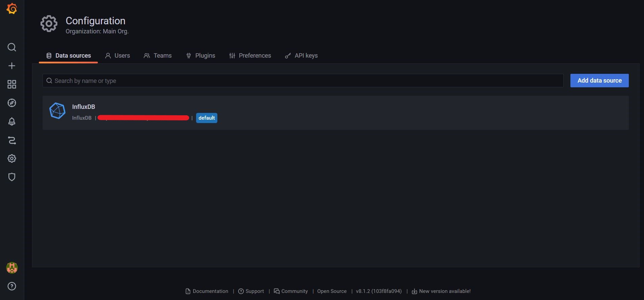Open the user profile avatar
Image resolution: width=644 pixels, height=300 pixels.
tap(12, 268)
